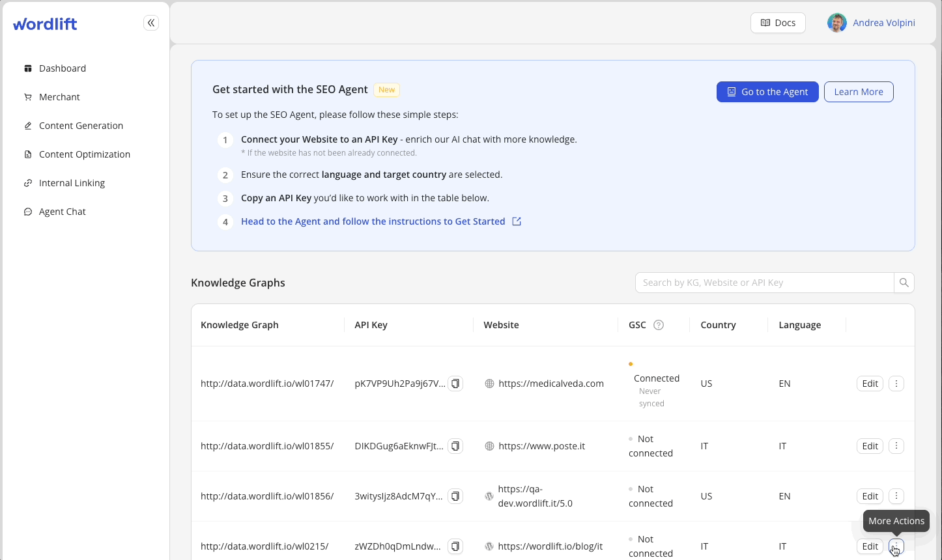Open the Wordlift logo home link

[x=45, y=24]
